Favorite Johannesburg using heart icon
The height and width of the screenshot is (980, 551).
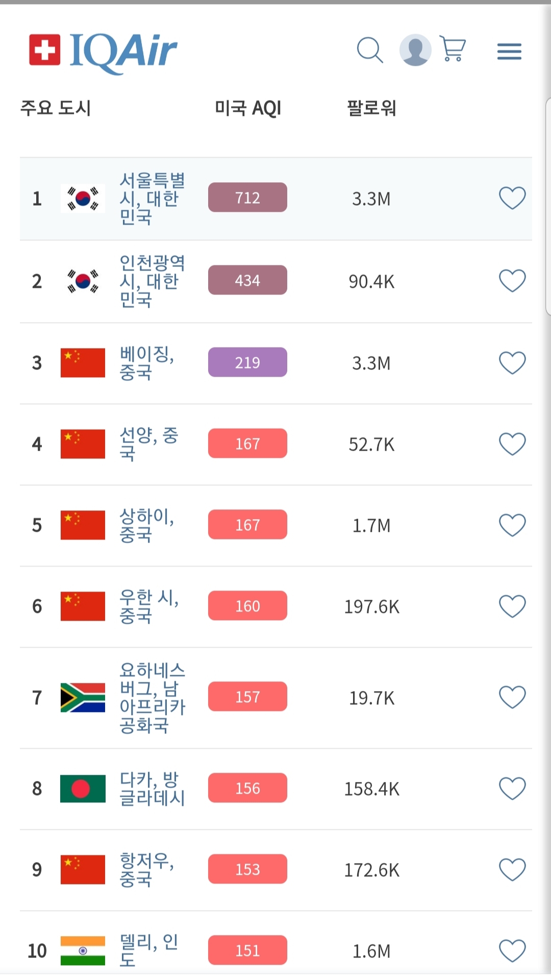tap(512, 697)
